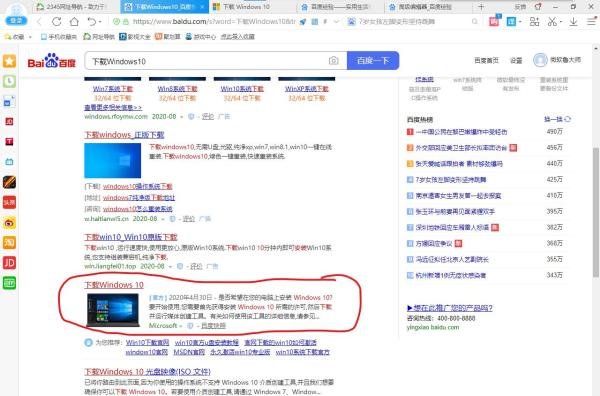Open a new tab with plus button

pyautogui.click(x=481, y=7)
